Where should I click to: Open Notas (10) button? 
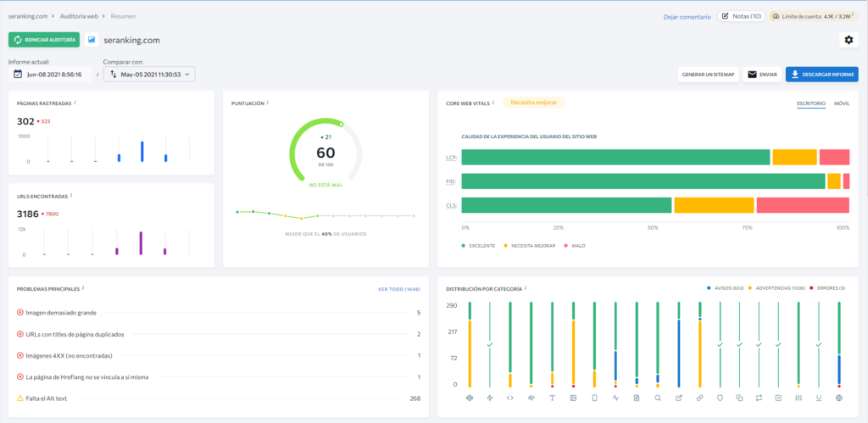click(x=741, y=16)
